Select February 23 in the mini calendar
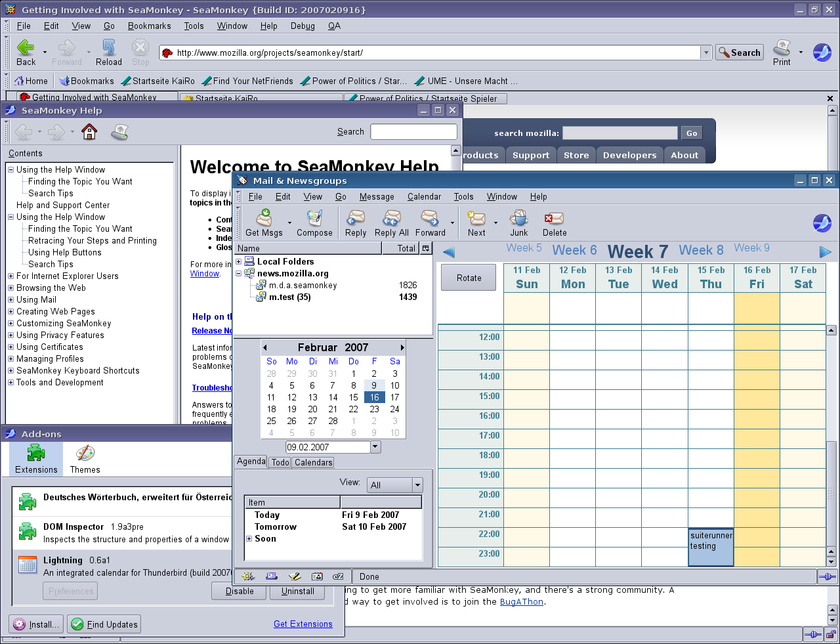Viewport: 840px width, 644px height. coord(374,409)
